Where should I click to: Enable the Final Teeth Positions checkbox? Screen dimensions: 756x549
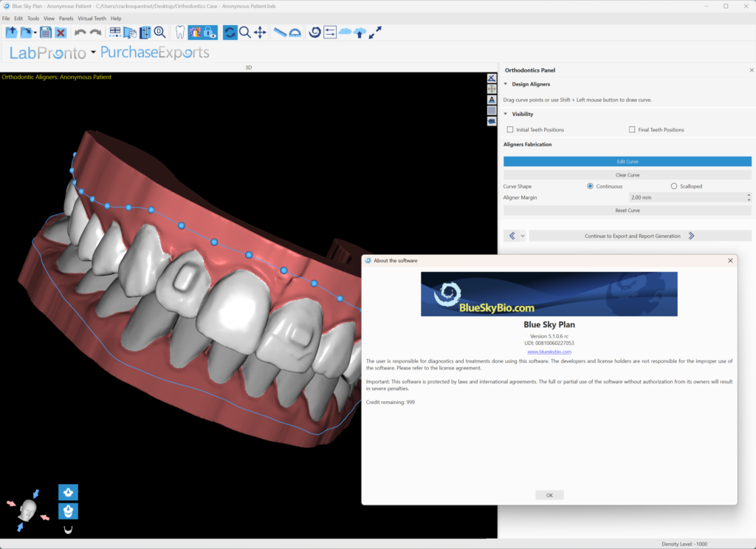click(x=632, y=129)
